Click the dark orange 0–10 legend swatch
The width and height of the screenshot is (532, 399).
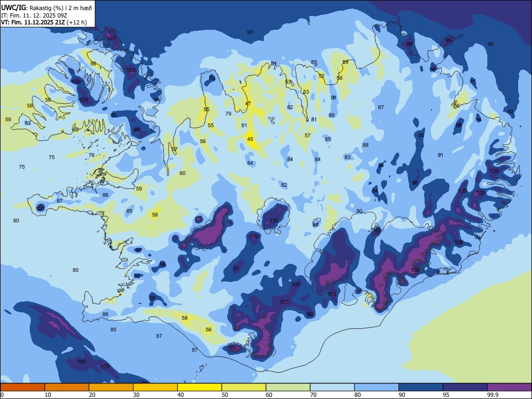coord(22,387)
